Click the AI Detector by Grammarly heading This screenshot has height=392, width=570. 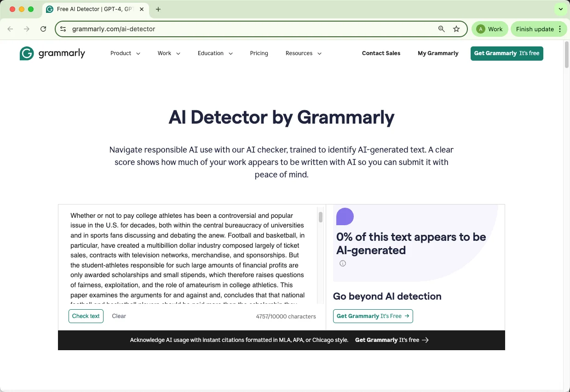(282, 117)
